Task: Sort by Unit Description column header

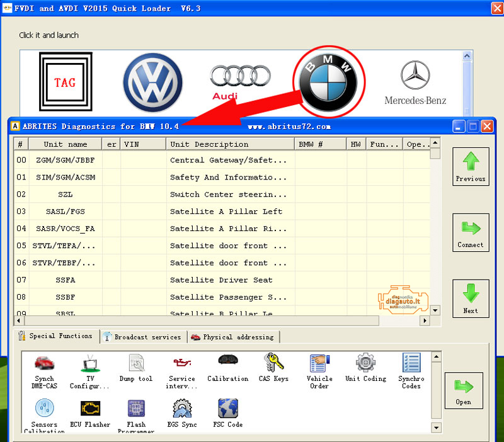Action: point(229,144)
